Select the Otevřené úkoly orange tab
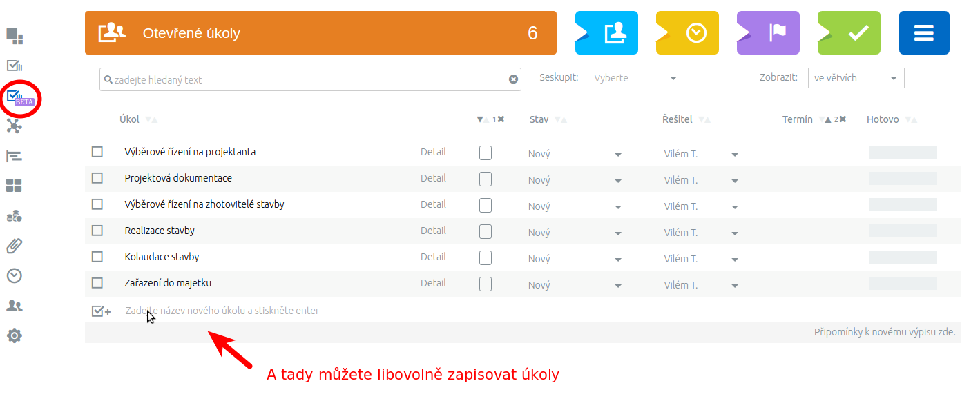This screenshot has width=980, height=410. point(320,33)
